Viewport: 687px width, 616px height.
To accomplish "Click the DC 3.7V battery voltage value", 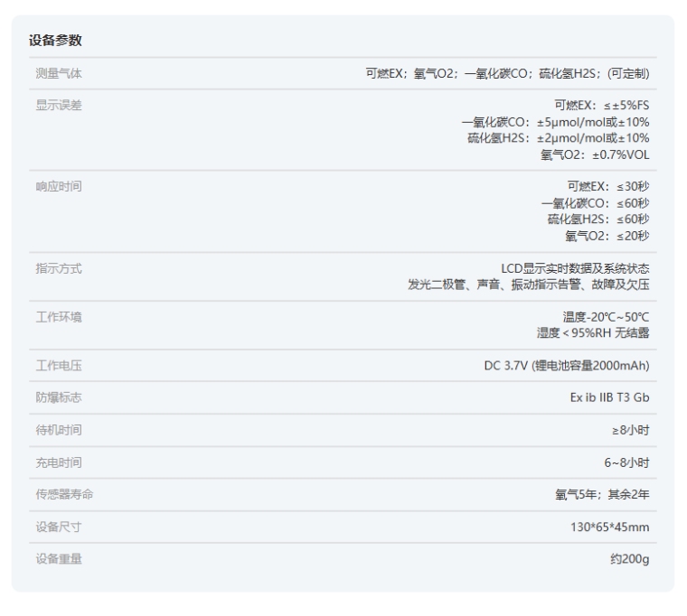I will 566,366.
